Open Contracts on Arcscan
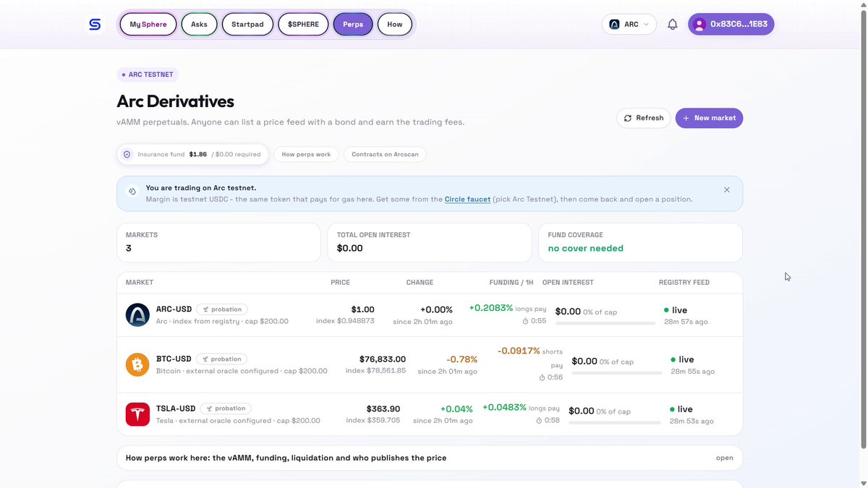Screen dimensions: 868x488 [385, 154]
